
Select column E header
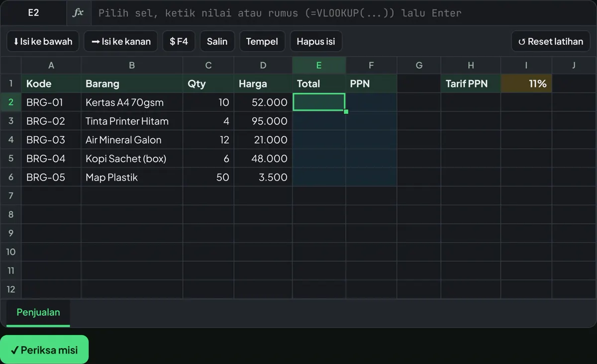point(319,65)
